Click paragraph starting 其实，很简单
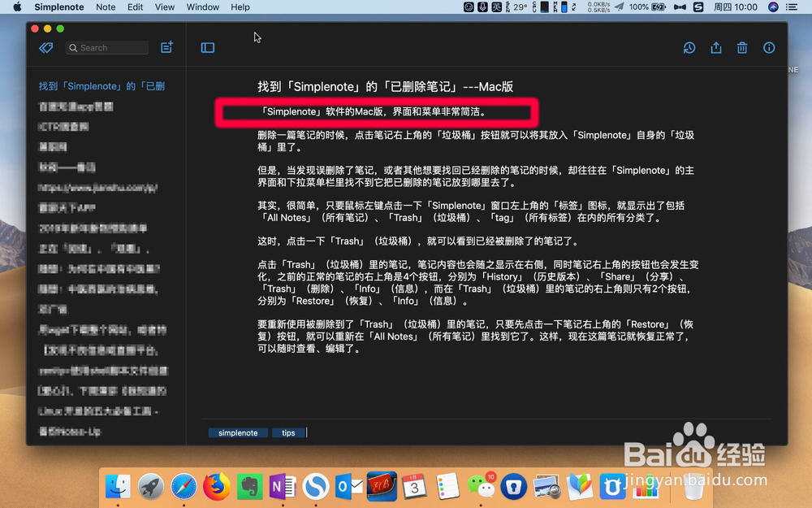Screen dimensions: 812x508 [471, 211]
